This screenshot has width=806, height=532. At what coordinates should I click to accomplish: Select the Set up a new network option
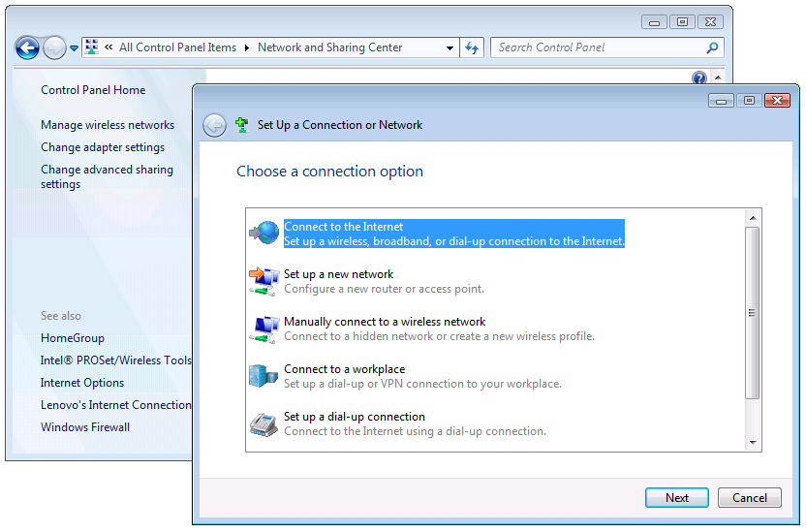(x=384, y=282)
